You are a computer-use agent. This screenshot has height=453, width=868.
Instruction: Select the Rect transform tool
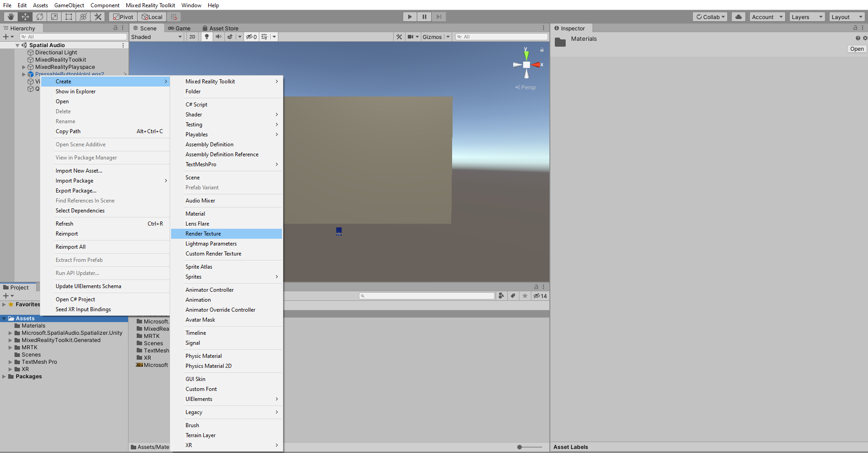pos(69,17)
